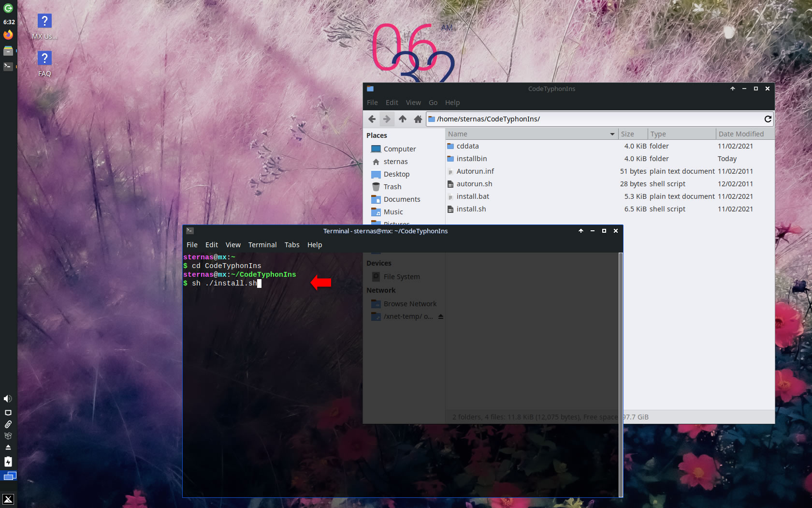
Task: Open the terminal File menu
Action: click(192, 245)
